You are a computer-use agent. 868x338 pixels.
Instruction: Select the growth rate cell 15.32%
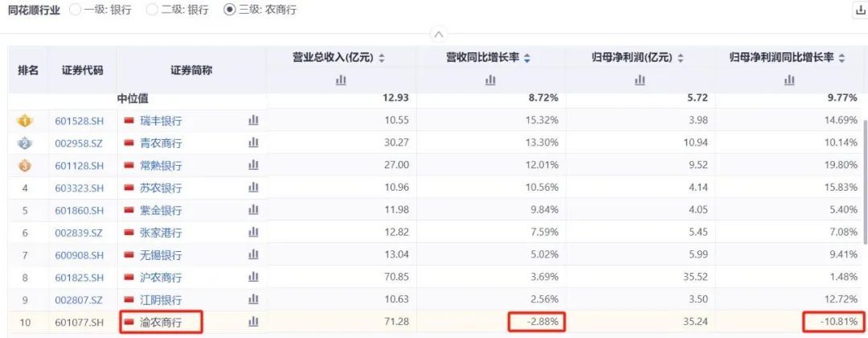pos(540,120)
